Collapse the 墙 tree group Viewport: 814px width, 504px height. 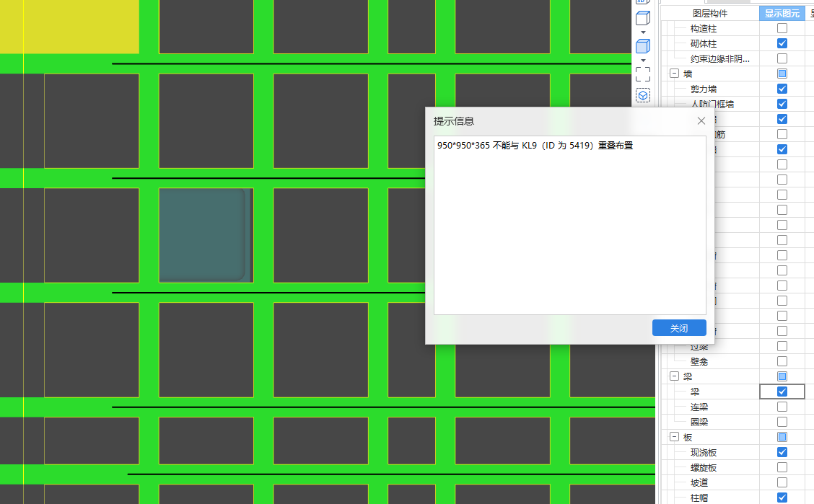tap(674, 73)
